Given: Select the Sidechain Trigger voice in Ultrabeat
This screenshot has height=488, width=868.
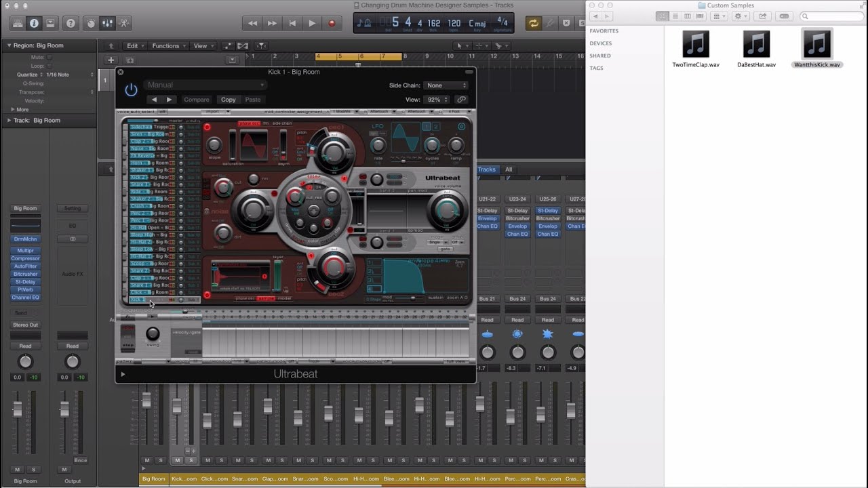Looking at the screenshot, I should tap(149, 127).
